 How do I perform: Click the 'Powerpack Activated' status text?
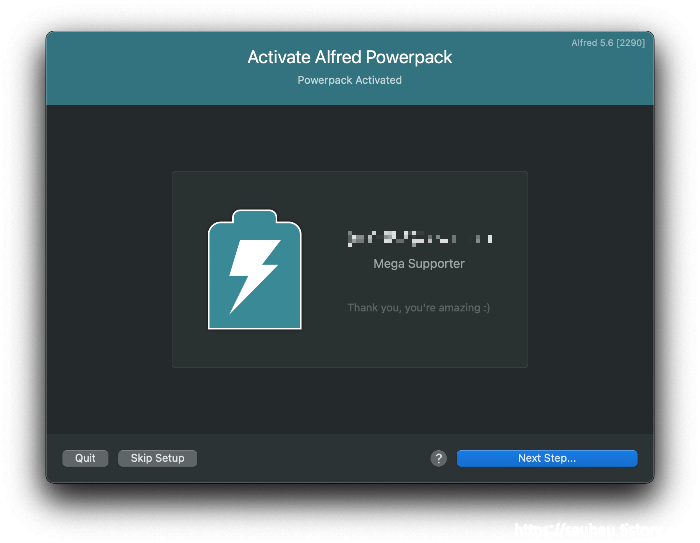(x=350, y=80)
